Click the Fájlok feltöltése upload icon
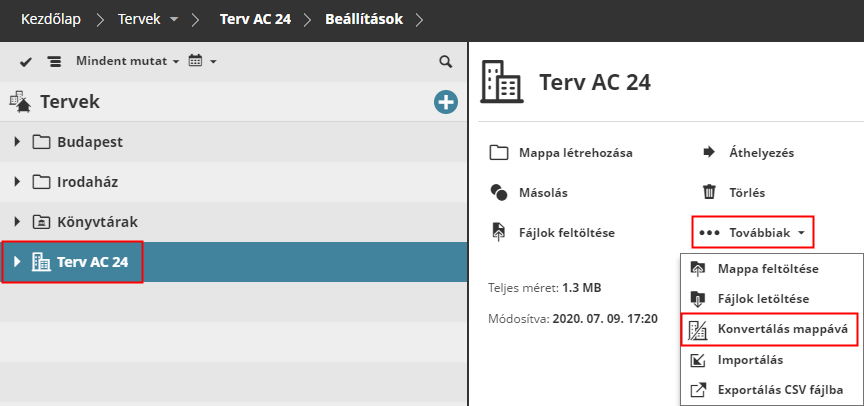Viewport: 864px width, 406px height. [x=499, y=233]
